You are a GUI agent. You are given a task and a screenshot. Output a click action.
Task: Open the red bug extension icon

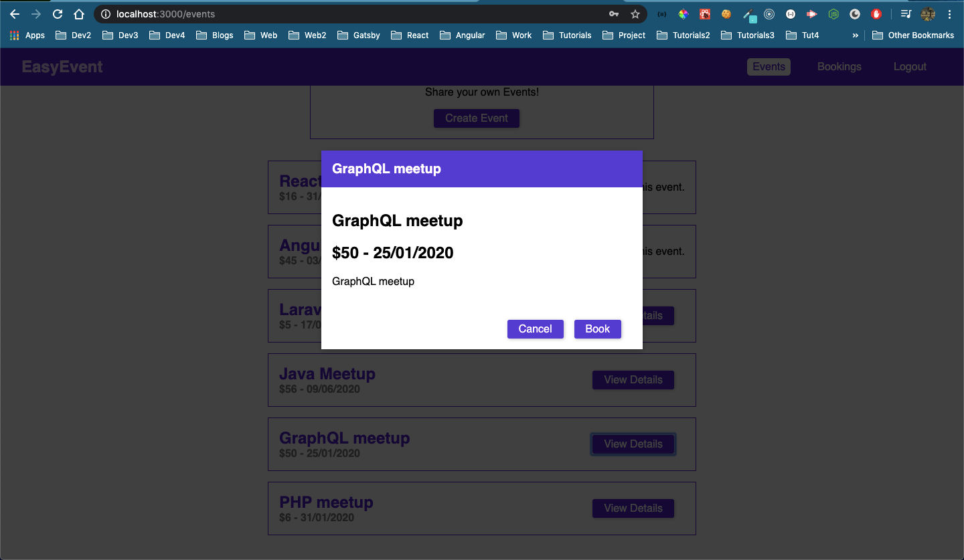tap(705, 14)
